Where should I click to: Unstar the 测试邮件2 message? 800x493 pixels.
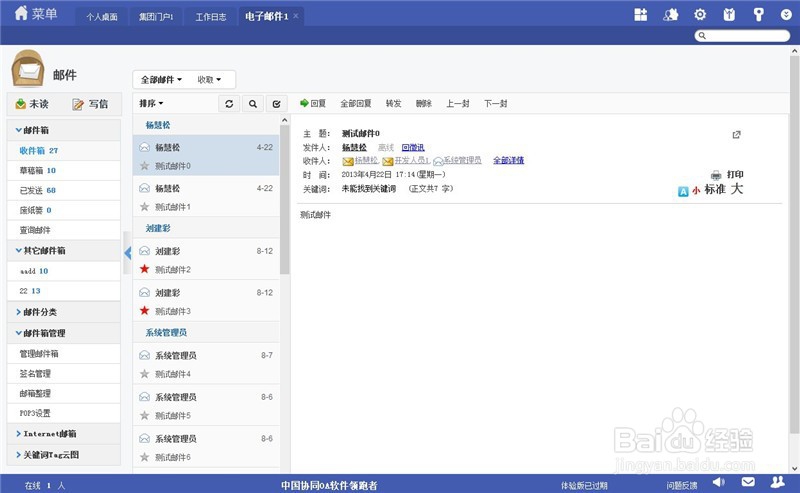click(144, 269)
